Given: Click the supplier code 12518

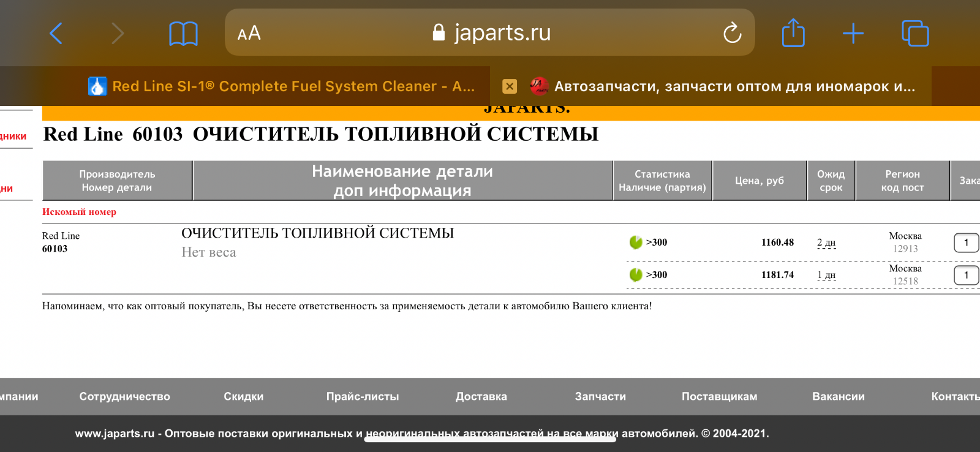Looking at the screenshot, I should 905,281.
